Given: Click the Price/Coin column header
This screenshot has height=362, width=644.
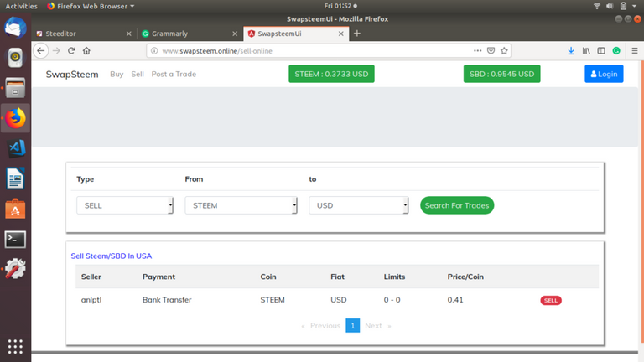Looking at the screenshot, I should point(465,277).
